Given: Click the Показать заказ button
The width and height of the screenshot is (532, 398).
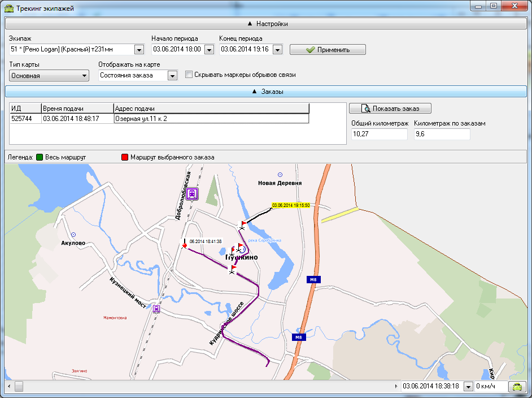Looking at the screenshot, I should pos(390,109).
